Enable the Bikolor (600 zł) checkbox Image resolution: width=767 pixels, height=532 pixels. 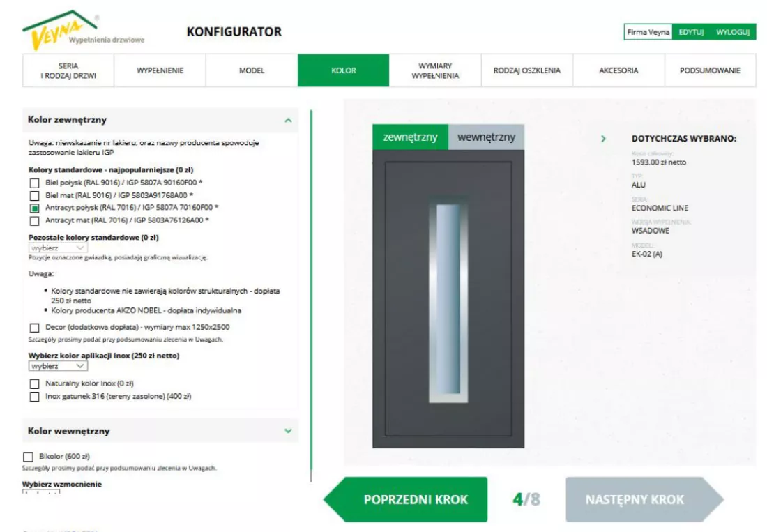click(x=28, y=457)
